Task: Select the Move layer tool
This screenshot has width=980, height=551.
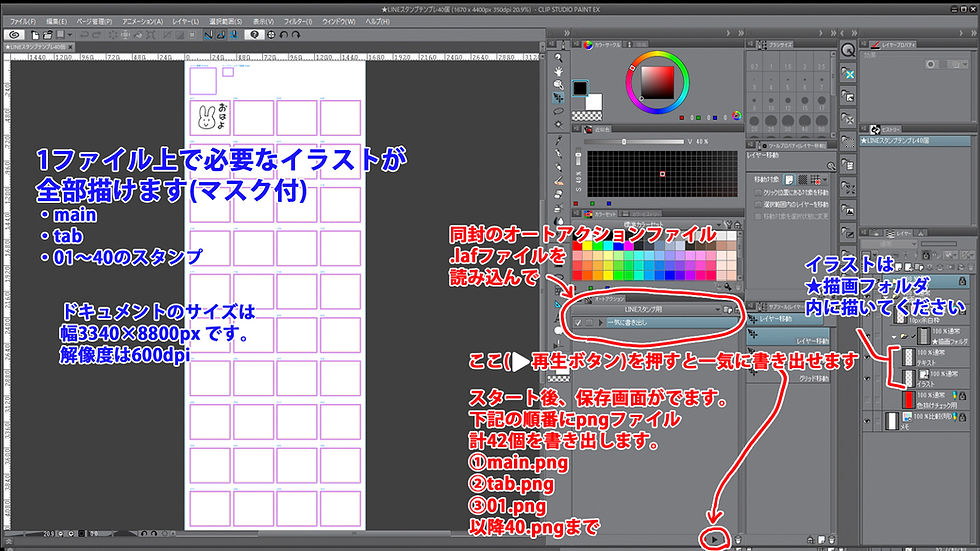Action: click(x=558, y=97)
